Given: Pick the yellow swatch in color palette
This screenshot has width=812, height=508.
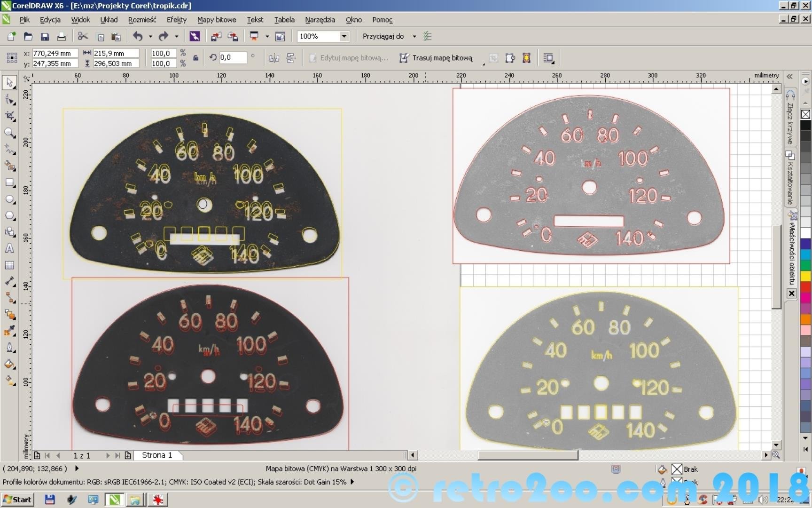Looking at the screenshot, I should click(x=805, y=276).
